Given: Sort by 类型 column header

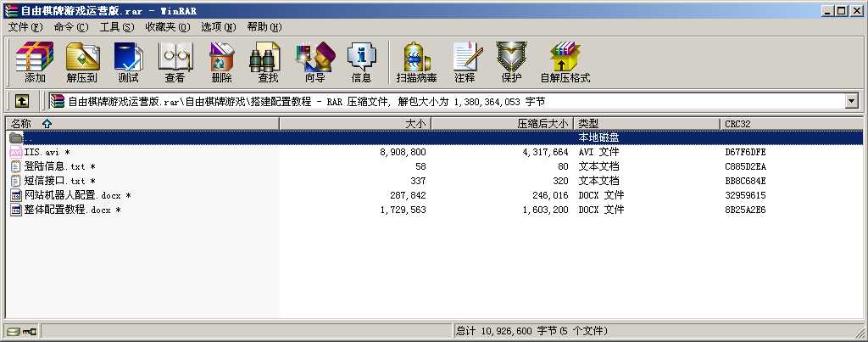Looking at the screenshot, I should 647,124.
